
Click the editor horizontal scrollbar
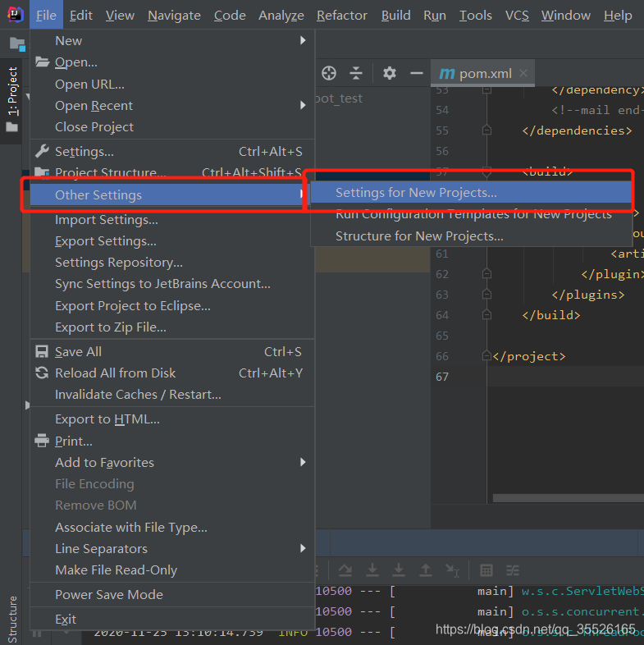pyautogui.click(x=569, y=498)
